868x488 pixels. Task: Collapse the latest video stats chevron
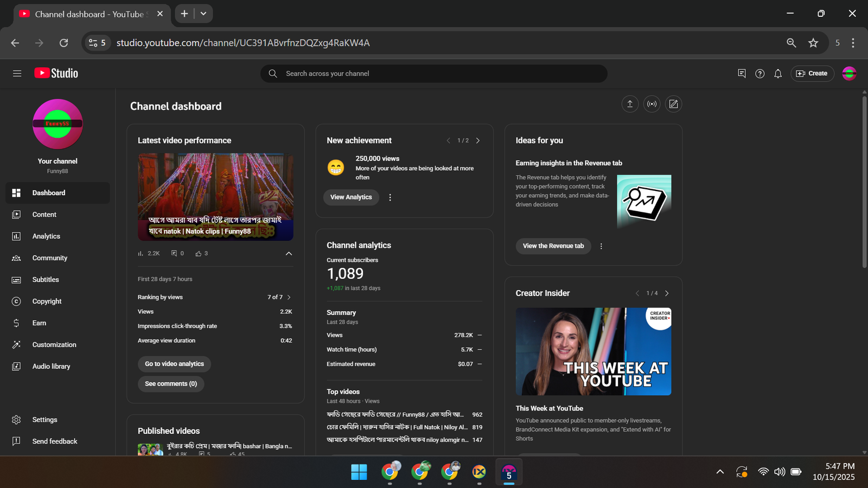pyautogui.click(x=289, y=253)
